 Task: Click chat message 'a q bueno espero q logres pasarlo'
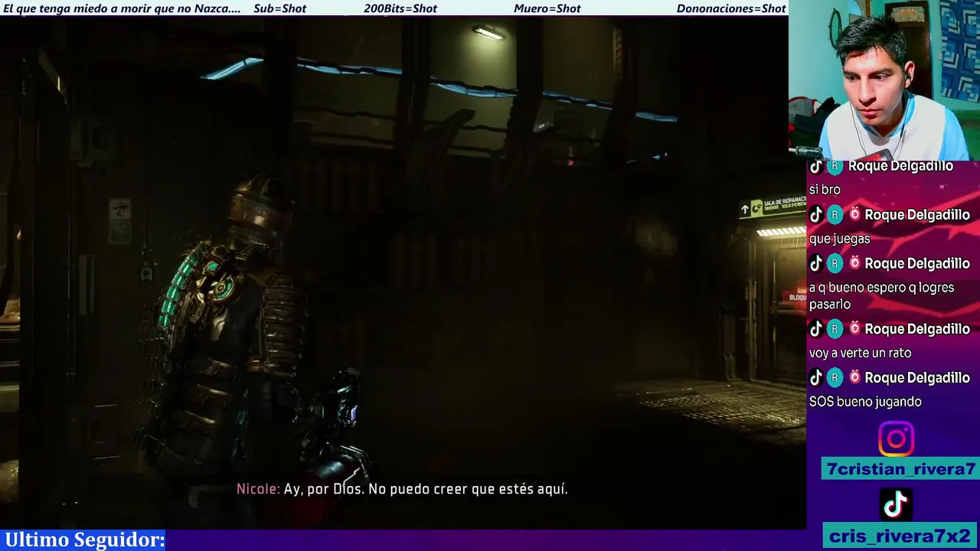(x=881, y=296)
